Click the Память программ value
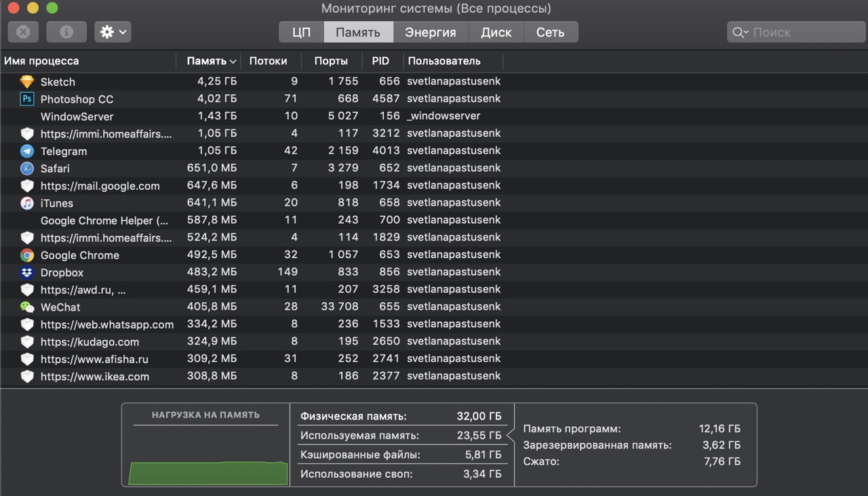The width and height of the screenshot is (868, 496). click(x=719, y=429)
